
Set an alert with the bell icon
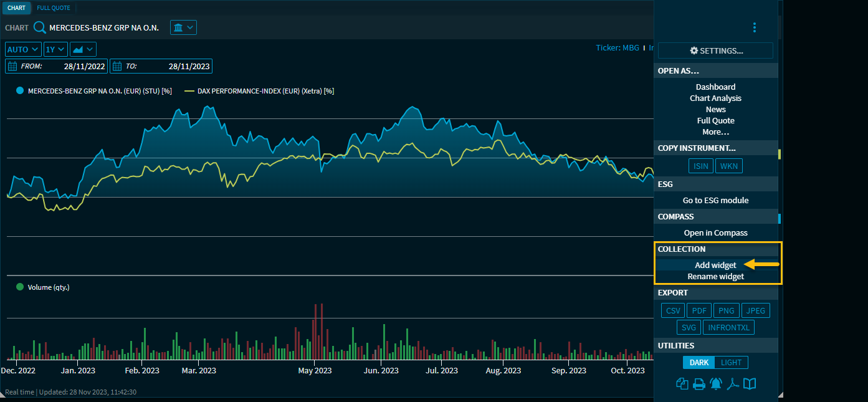pos(716,384)
